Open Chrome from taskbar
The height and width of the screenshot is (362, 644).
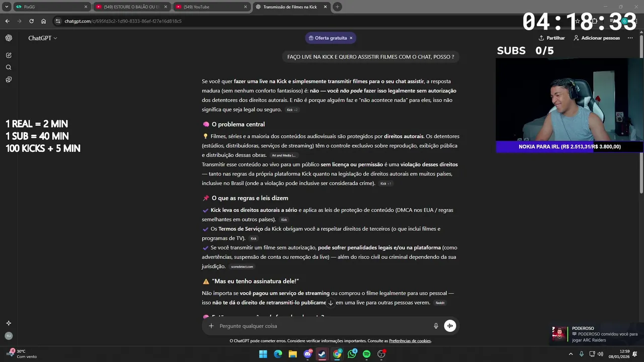pos(337,354)
